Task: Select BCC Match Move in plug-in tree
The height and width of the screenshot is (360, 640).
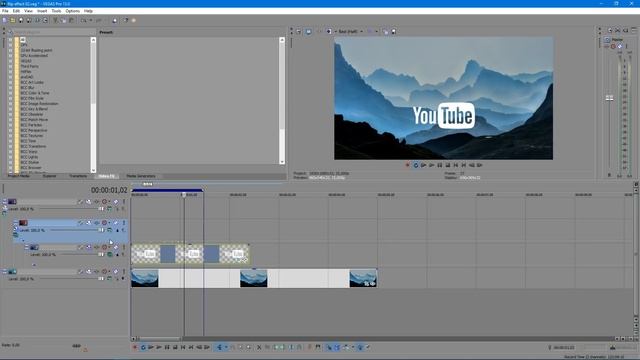Action: (x=34, y=120)
